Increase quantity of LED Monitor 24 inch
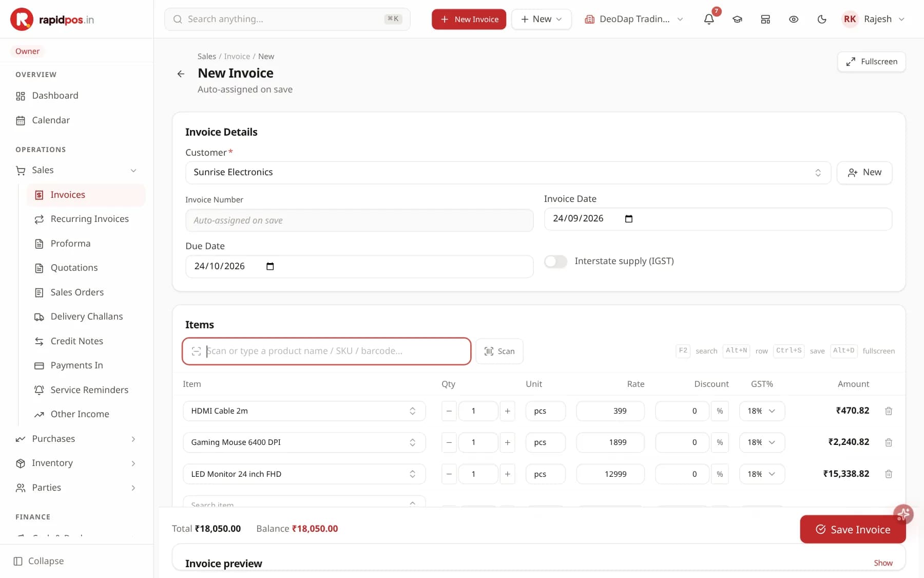Image resolution: width=924 pixels, height=578 pixels. (x=507, y=474)
